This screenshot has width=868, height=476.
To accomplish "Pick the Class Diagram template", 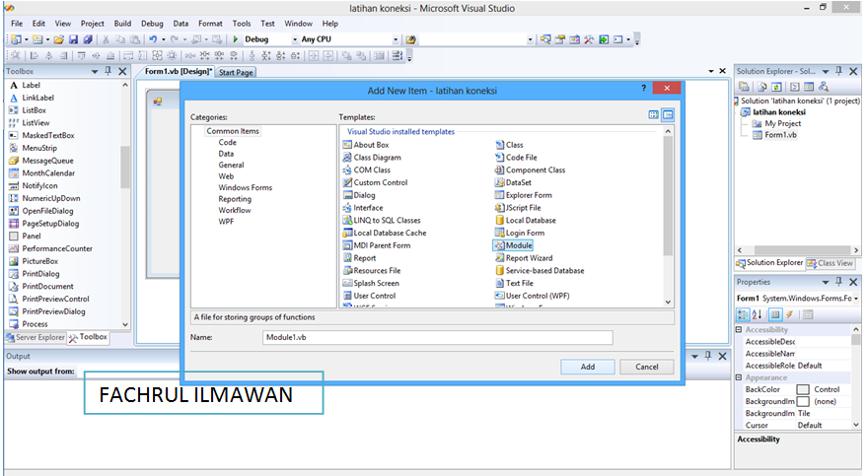I will 372,158.
